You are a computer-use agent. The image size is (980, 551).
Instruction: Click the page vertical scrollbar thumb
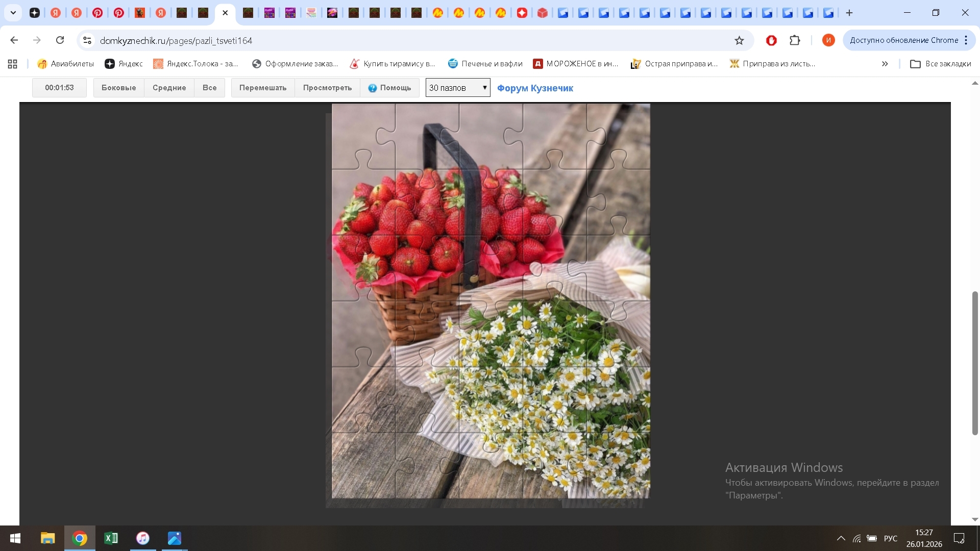click(975, 362)
